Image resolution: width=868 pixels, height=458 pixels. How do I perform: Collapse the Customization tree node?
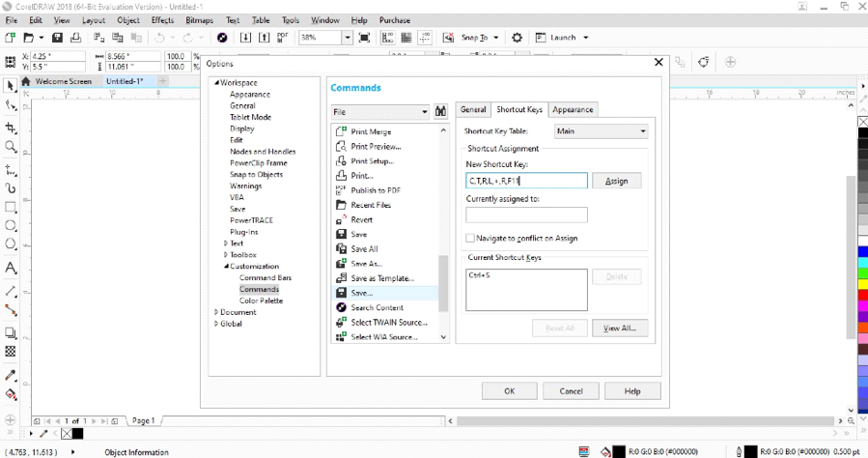(x=226, y=267)
